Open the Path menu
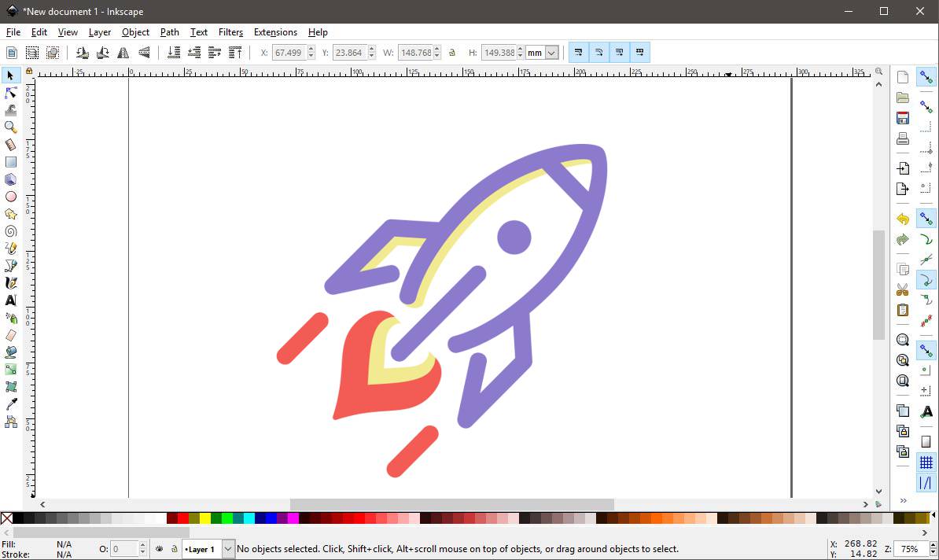 point(169,32)
